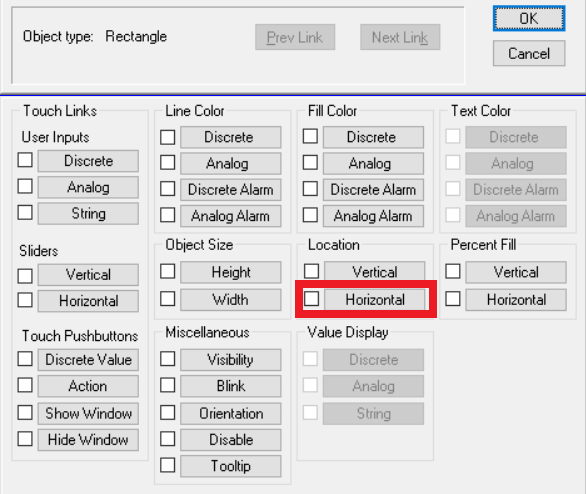Screen dimensions: 586x494
Task: Click the Location Horizontal button
Action: (x=374, y=299)
